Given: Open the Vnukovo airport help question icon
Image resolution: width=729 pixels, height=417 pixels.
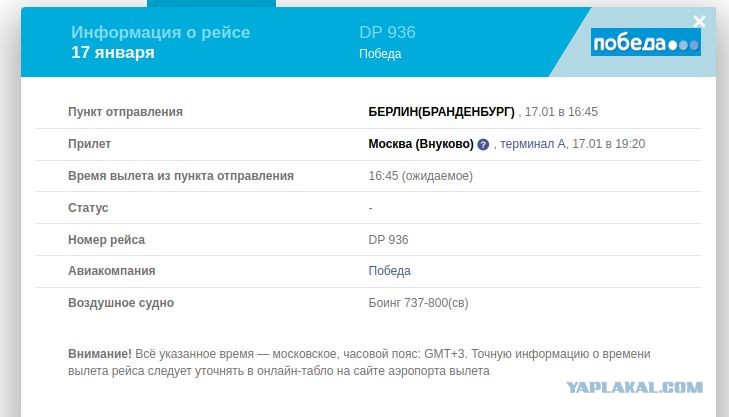Looking at the screenshot, I should coord(483,145).
